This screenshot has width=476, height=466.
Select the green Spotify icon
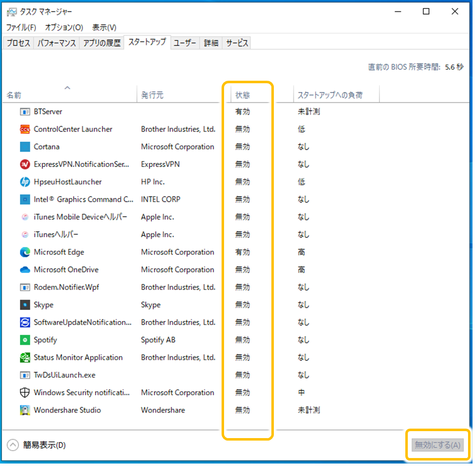(x=25, y=341)
